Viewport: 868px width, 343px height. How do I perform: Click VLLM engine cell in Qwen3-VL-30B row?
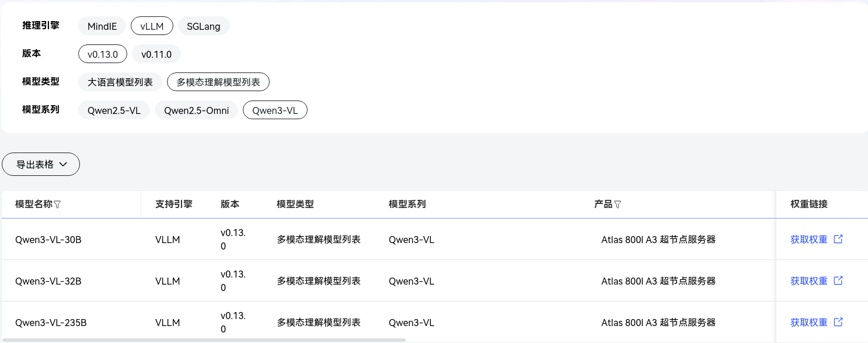point(168,240)
